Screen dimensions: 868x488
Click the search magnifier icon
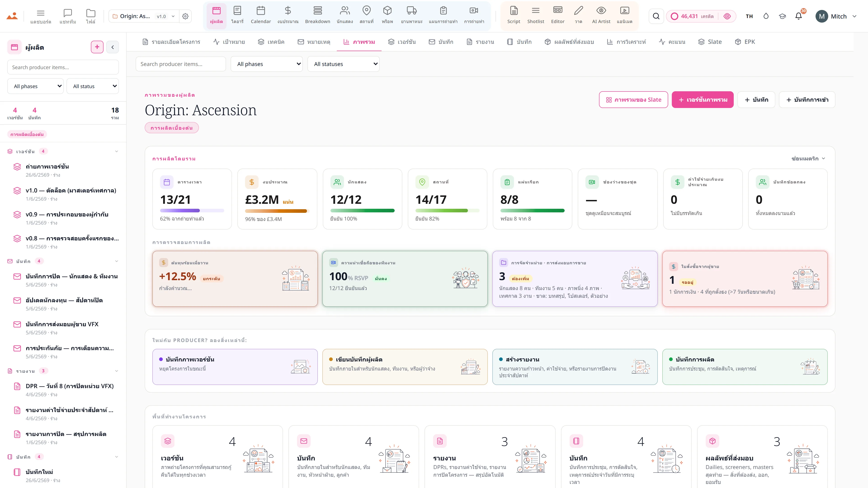pos(656,16)
